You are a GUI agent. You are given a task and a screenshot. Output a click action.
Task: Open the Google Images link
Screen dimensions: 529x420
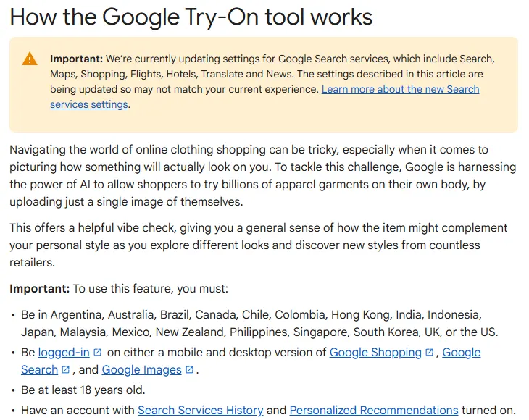(x=142, y=370)
